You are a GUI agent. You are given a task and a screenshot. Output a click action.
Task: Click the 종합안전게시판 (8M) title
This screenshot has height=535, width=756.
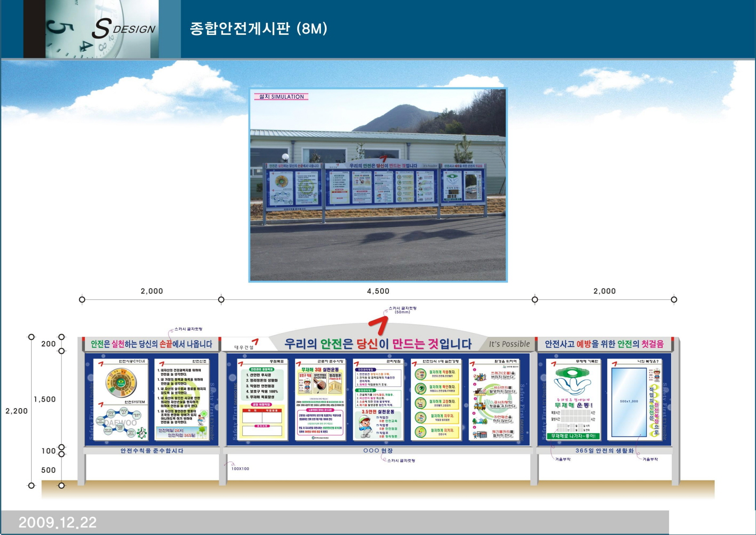[x=258, y=29]
